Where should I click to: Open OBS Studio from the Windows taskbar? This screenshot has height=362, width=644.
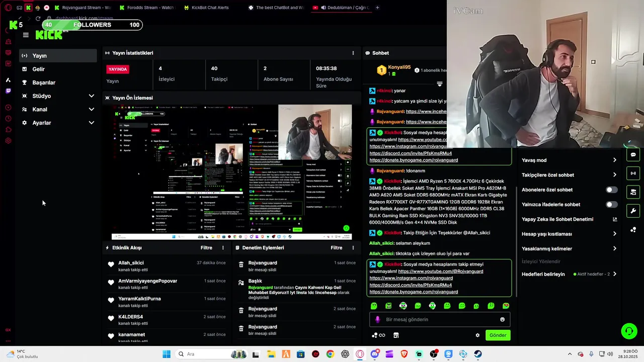[434, 354]
